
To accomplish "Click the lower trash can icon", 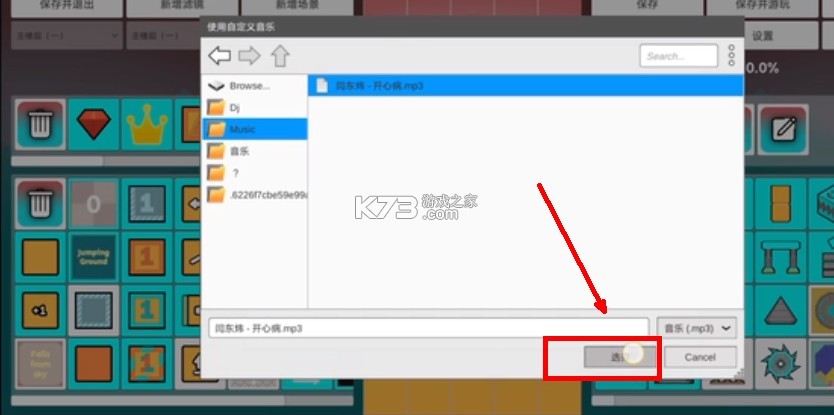I will tap(40, 204).
